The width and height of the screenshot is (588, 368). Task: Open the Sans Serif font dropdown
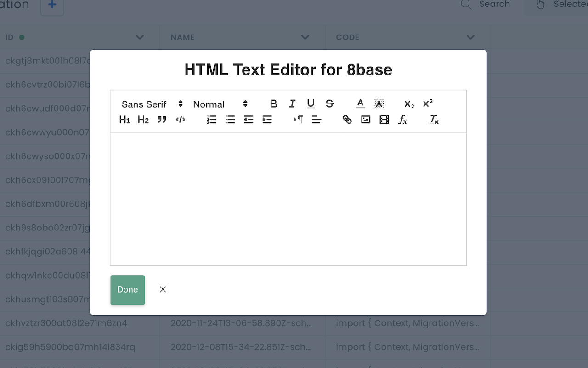pyautogui.click(x=152, y=104)
